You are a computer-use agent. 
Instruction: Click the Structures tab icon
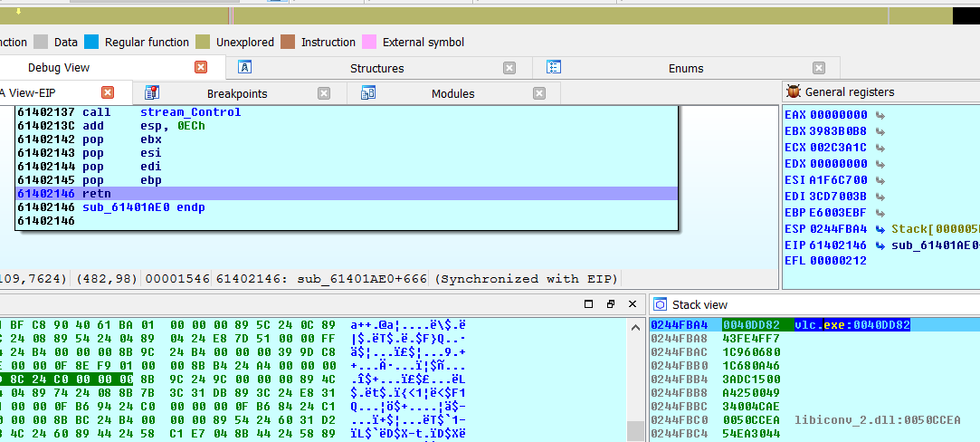pos(244,68)
